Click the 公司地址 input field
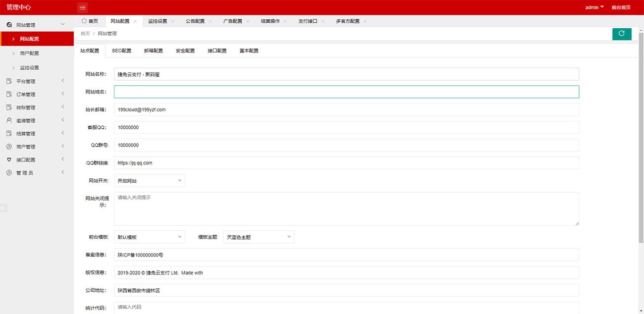Viewport: 644px width, 314px height. coord(346,291)
